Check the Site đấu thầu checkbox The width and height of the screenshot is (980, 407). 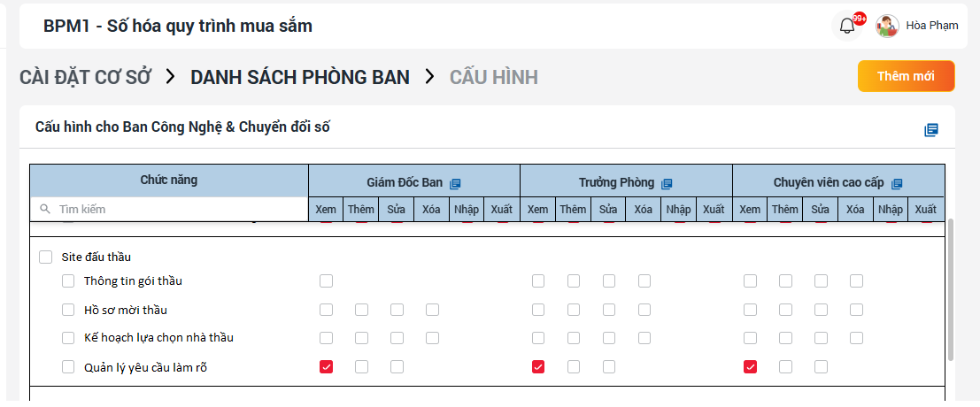click(x=46, y=257)
